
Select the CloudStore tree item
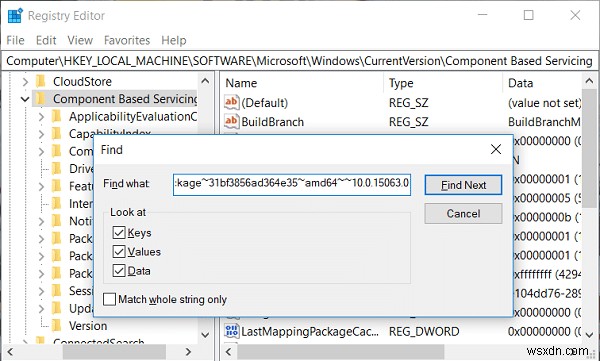coord(82,82)
